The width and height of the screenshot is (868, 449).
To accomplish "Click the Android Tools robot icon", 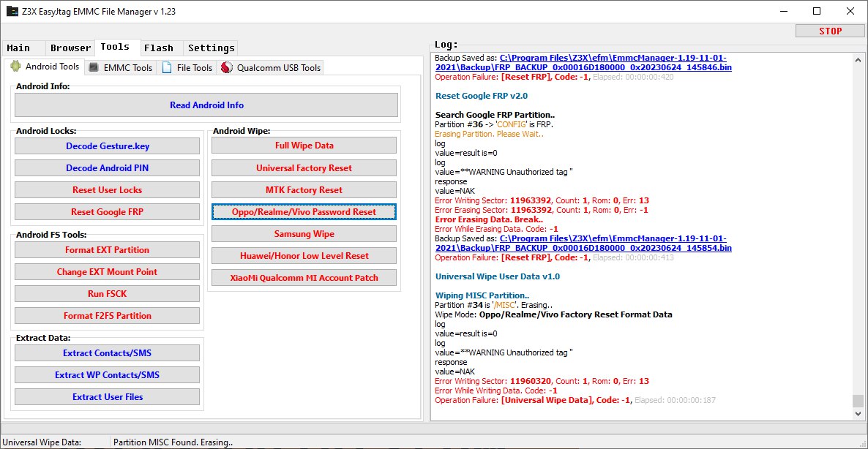I will coord(15,67).
